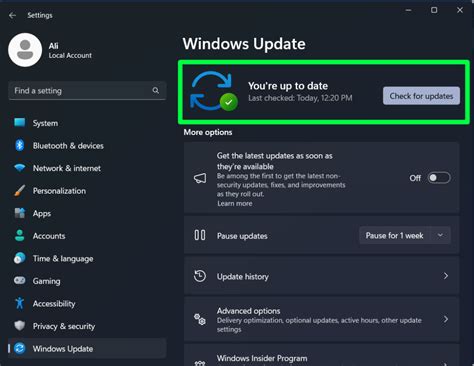Click the Ali Local Account name

(x=70, y=50)
